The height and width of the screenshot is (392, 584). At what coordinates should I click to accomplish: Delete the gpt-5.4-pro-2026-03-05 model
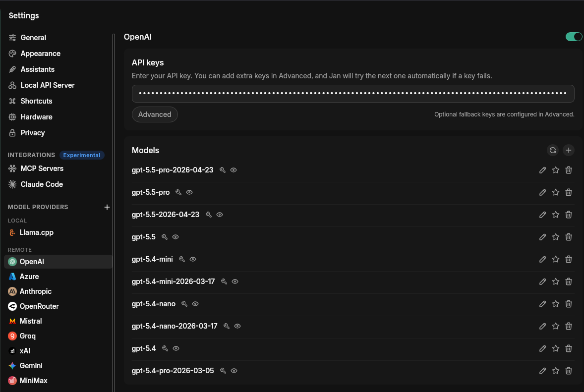pos(568,371)
